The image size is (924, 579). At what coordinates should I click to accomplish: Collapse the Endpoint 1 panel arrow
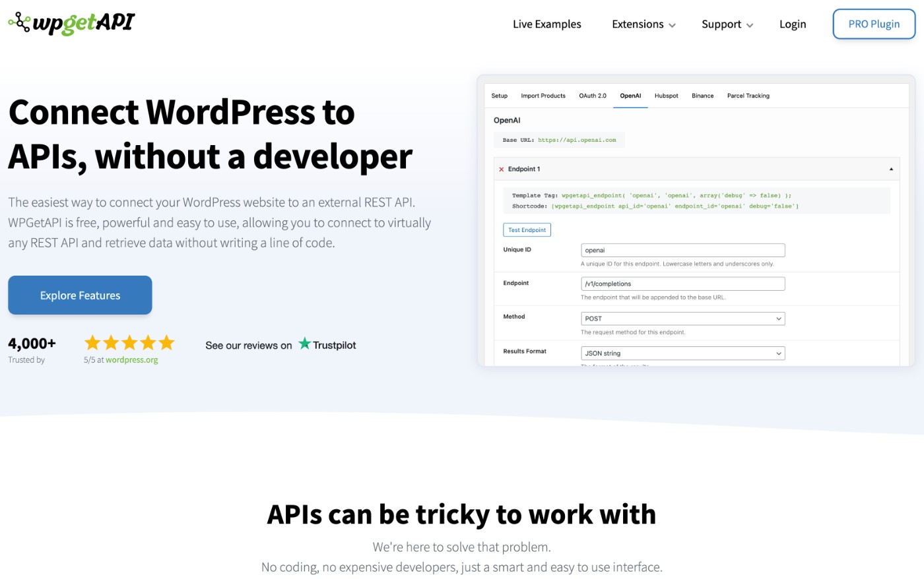pyautogui.click(x=891, y=169)
